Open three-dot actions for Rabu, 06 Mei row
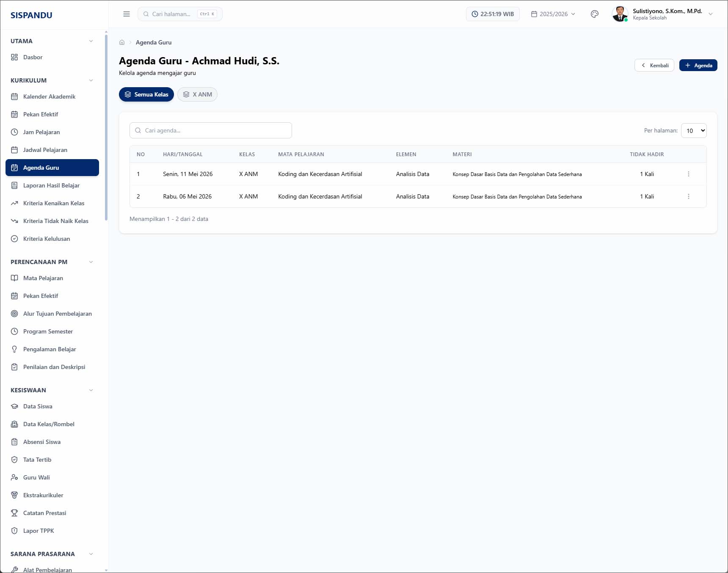The width and height of the screenshot is (728, 573). pos(688,196)
